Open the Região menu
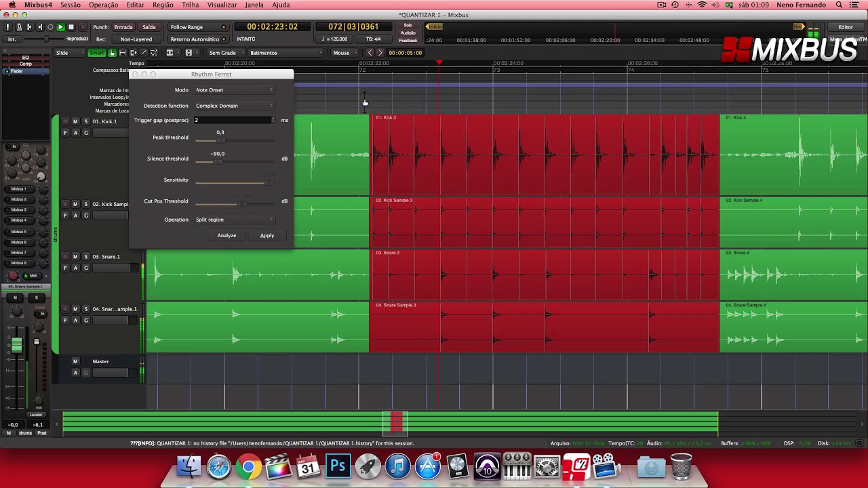The width and height of the screenshot is (868, 488). 163,5
